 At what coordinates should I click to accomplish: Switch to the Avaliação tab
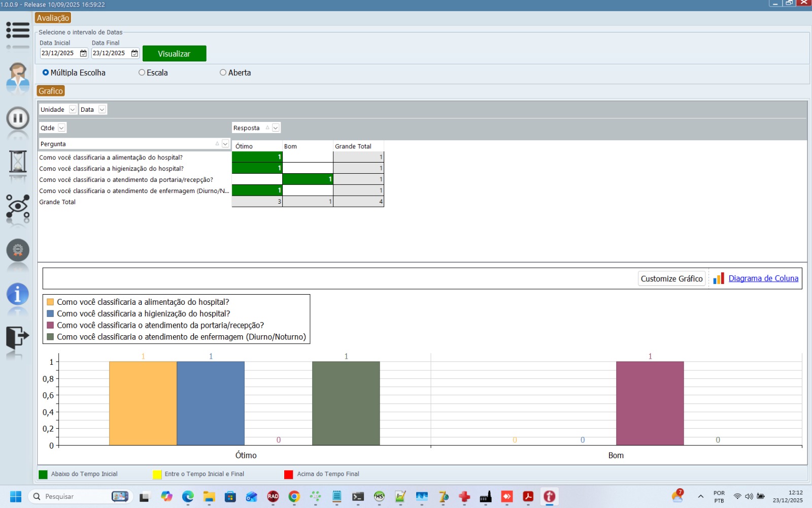click(x=53, y=18)
